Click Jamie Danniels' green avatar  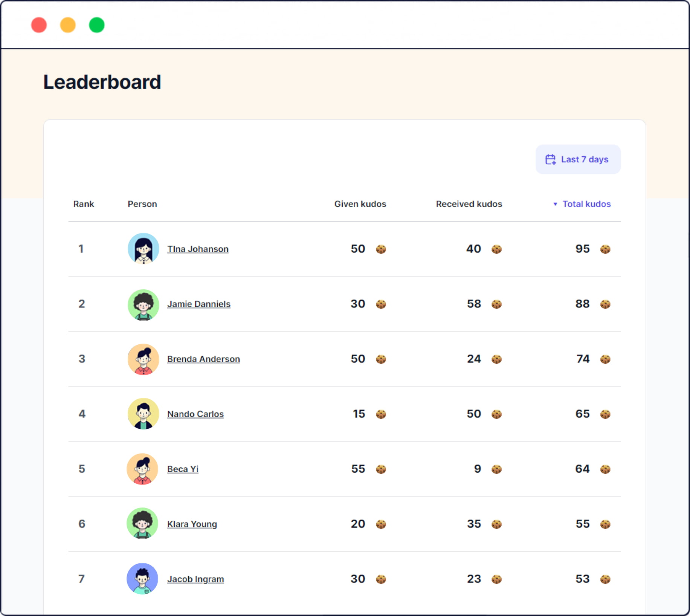143,304
